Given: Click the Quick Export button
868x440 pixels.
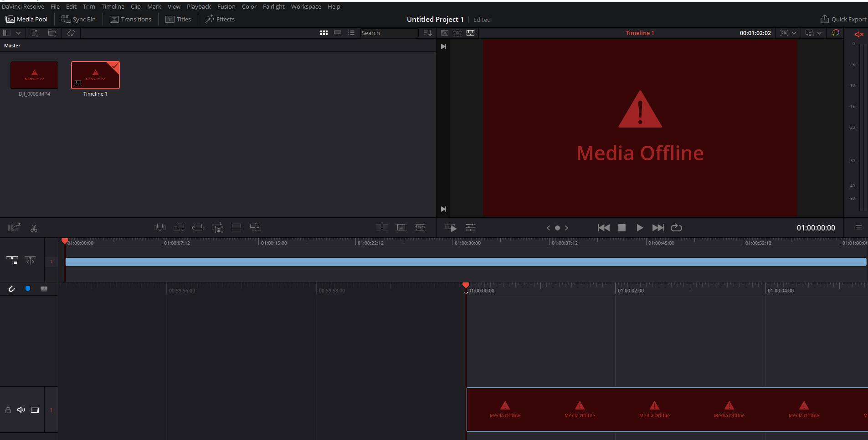Looking at the screenshot, I should pos(843,19).
